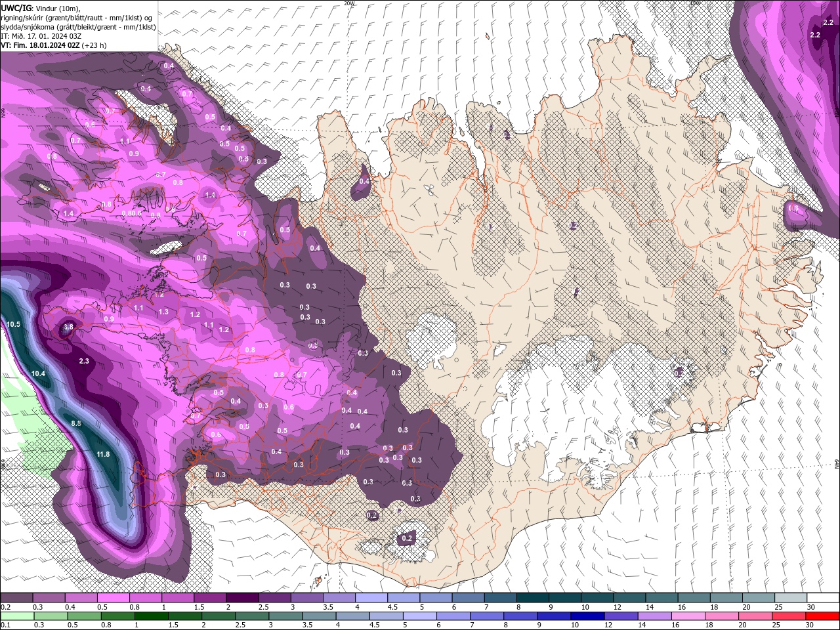Pick the 3 grey-green swatch in rain scale

(x=286, y=616)
